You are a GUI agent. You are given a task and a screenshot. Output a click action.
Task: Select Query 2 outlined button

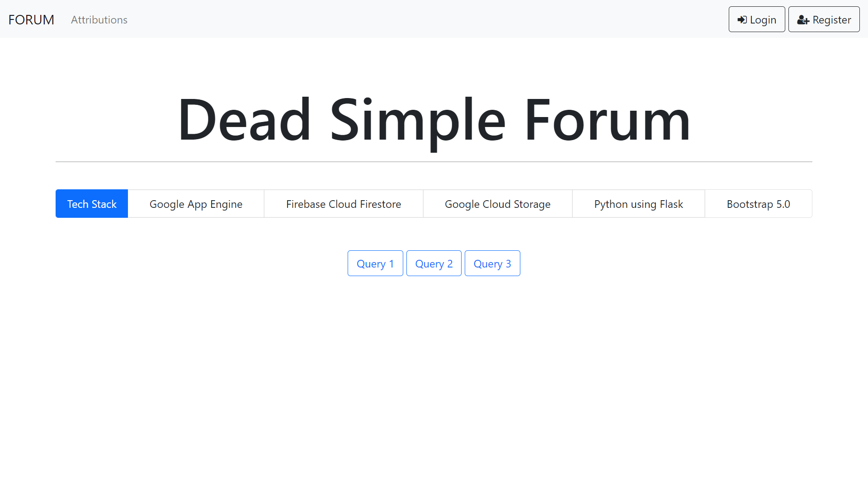coord(434,263)
